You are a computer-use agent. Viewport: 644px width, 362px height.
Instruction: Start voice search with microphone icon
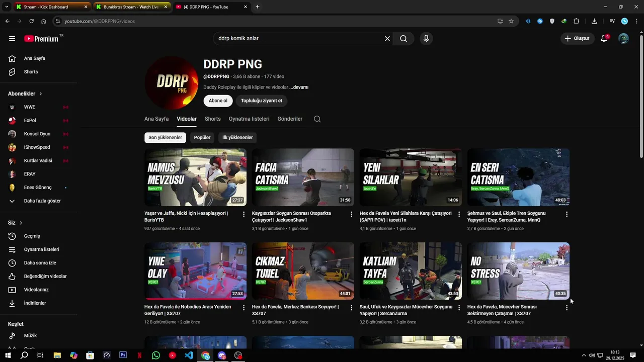click(426, 39)
